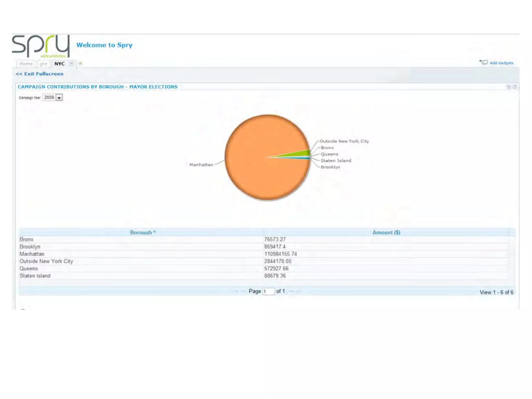Click the Exit Fullscreen link

pos(39,74)
